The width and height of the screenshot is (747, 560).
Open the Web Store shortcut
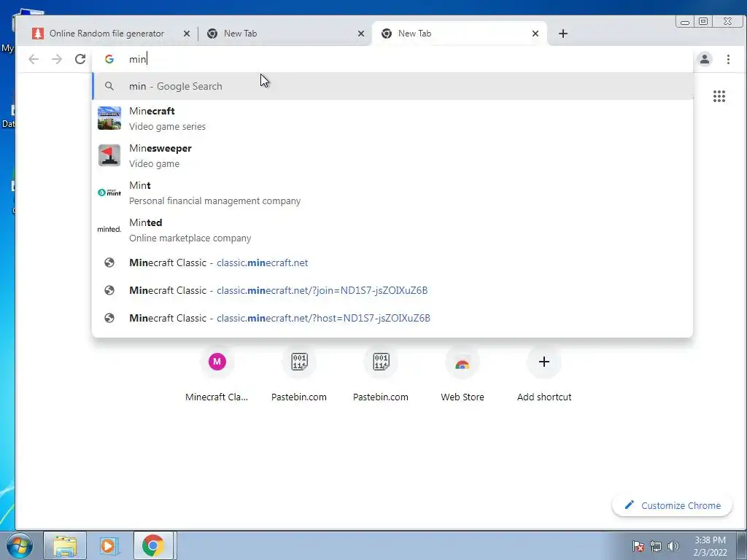[462, 376]
